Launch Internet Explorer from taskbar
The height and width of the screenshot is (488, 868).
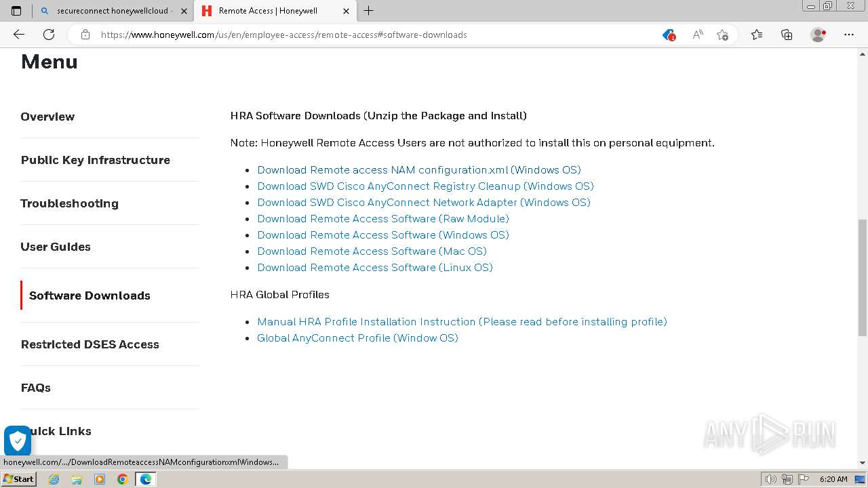(54, 479)
